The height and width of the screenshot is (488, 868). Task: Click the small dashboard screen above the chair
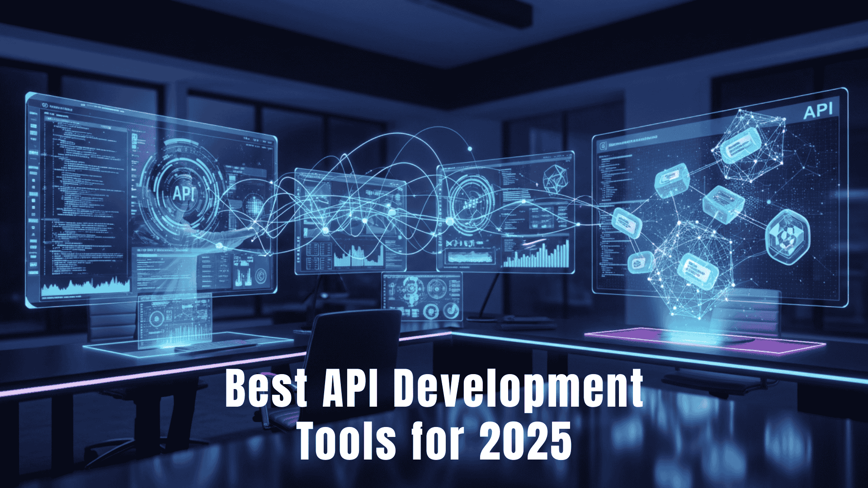click(x=422, y=296)
